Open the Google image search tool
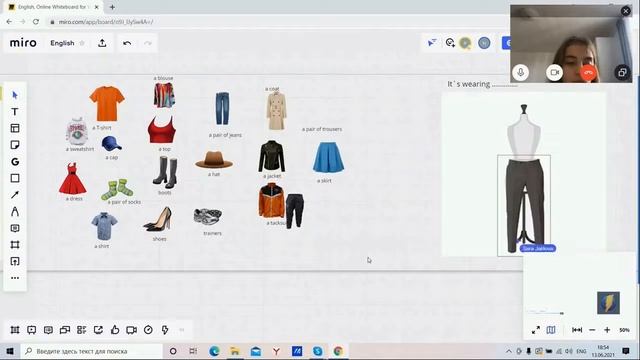 pyautogui.click(x=15, y=162)
